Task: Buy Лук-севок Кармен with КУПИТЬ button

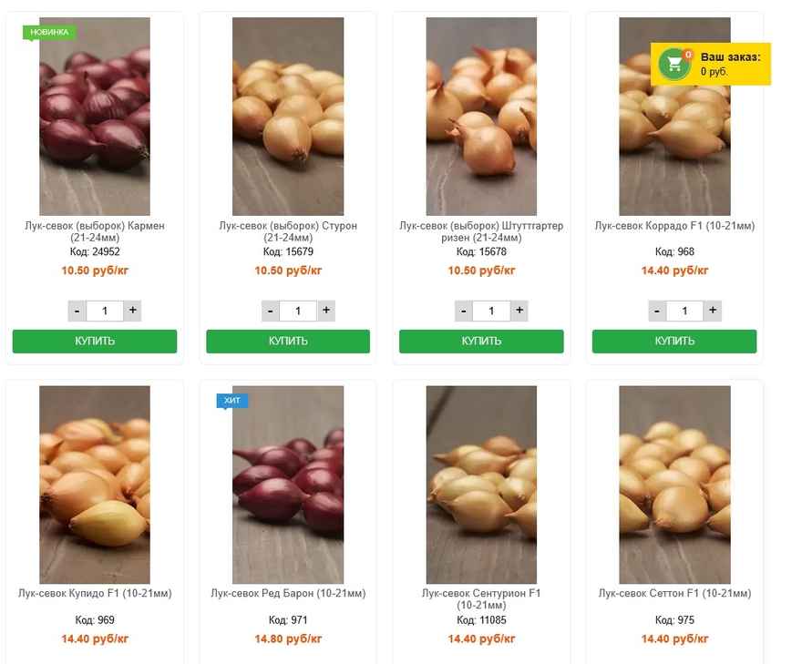Action: 95,341
